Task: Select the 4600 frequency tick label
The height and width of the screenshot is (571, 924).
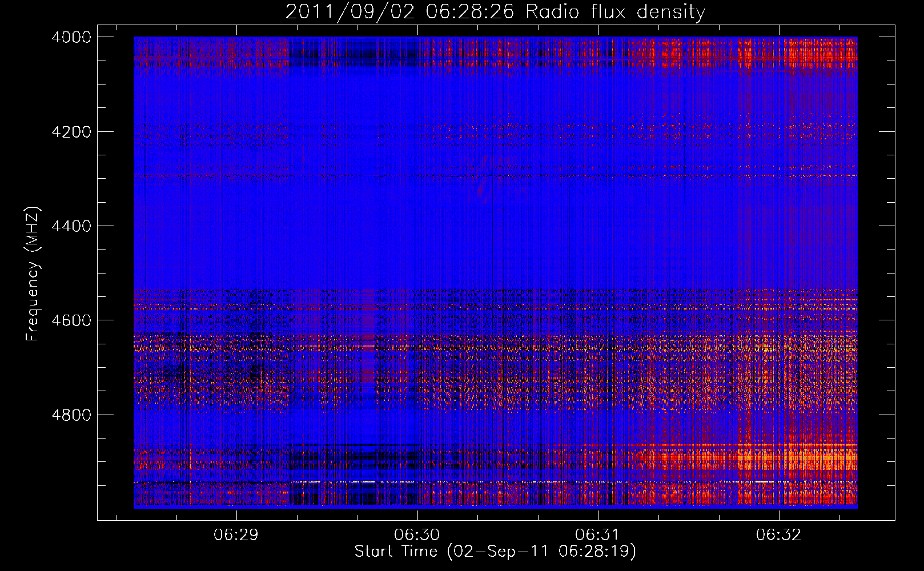Action: [x=71, y=320]
